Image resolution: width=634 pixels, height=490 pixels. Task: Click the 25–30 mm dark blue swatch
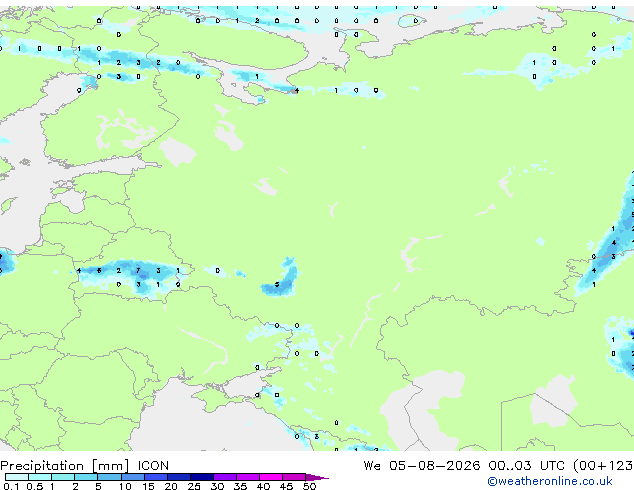click(x=202, y=477)
